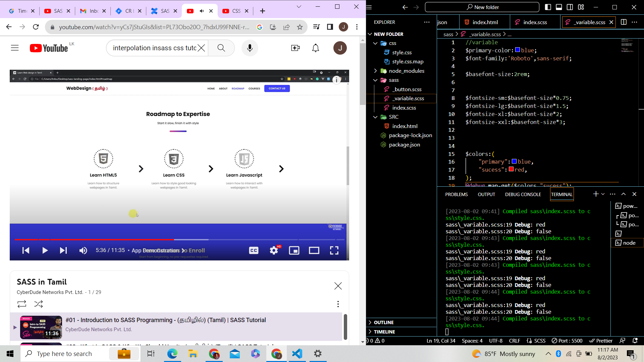
Task: Open the DEBUG CONSOLE tab
Action: [x=523, y=194]
